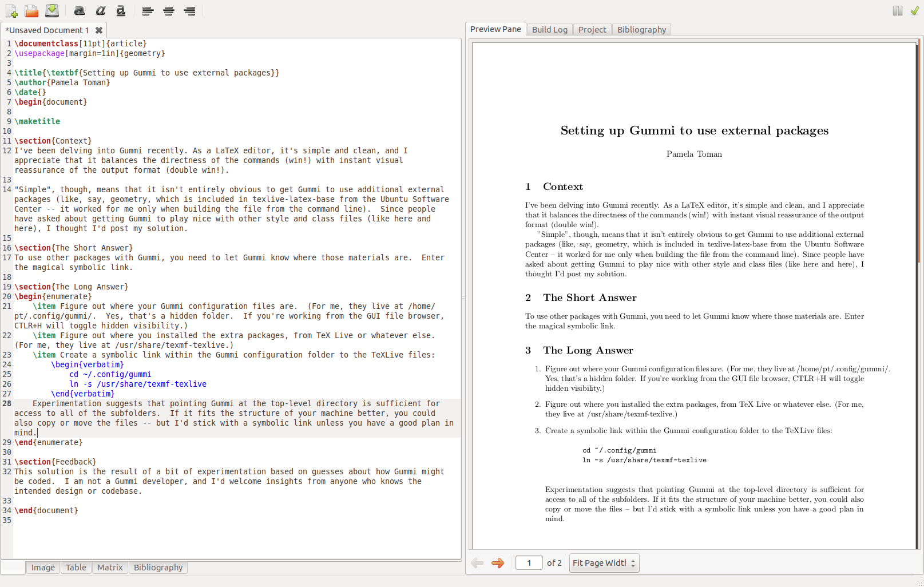Align text left using the toolbar
Screen dimensions: 924x587
click(x=148, y=11)
